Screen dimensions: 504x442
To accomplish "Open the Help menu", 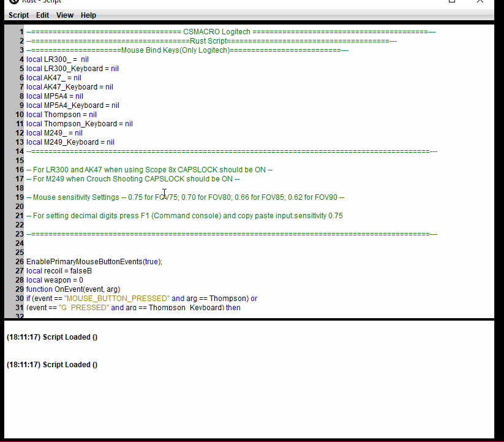I will coord(88,15).
